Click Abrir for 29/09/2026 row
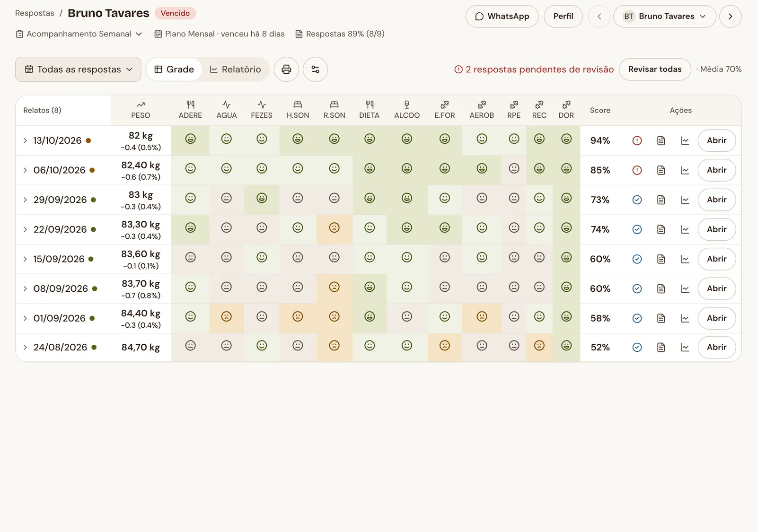 [x=716, y=200]
